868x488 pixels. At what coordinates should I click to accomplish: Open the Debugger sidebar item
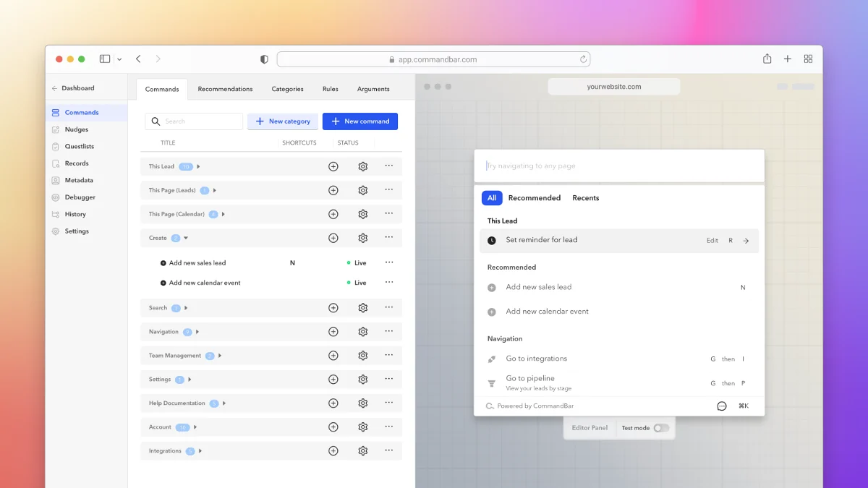(80, 197)
